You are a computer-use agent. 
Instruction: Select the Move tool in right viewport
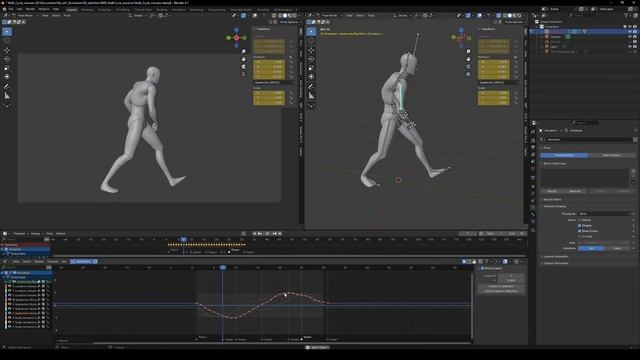311,50
